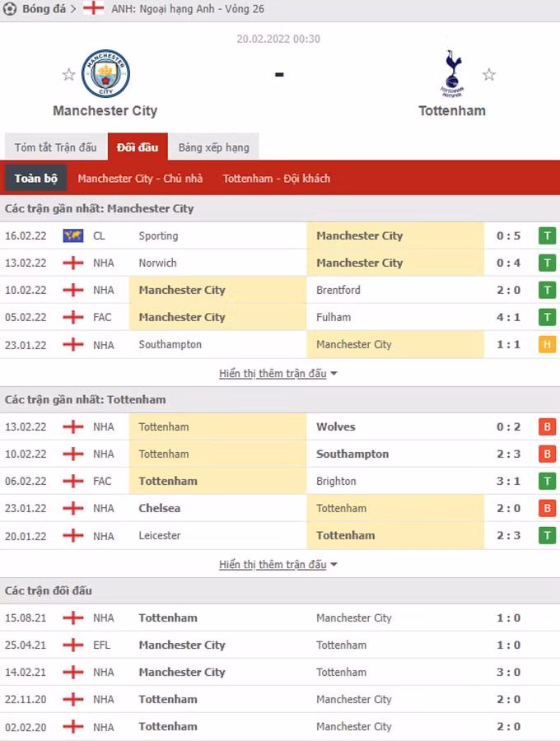The image size is (560, 741).
Task: Click green T badge on Sporting row
Action: click(548, 235)
